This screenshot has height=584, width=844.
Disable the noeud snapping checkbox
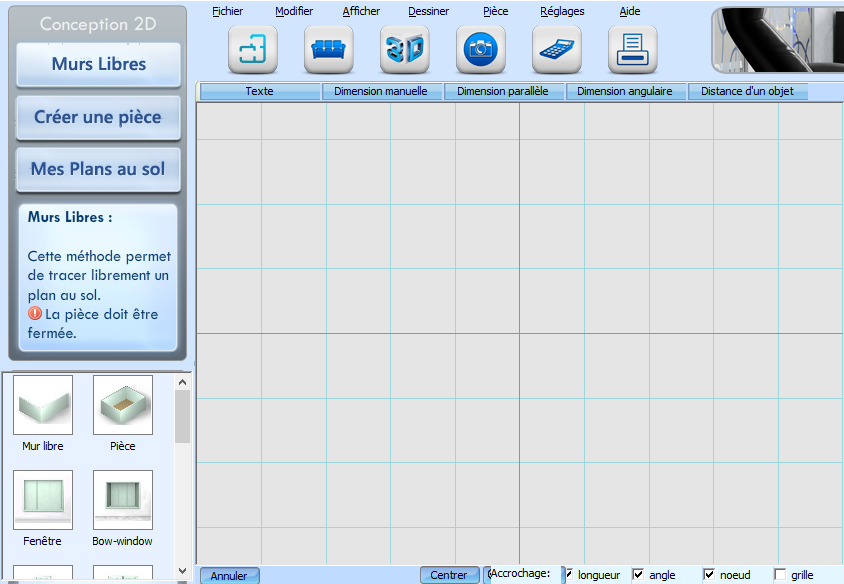pos(709,574)
